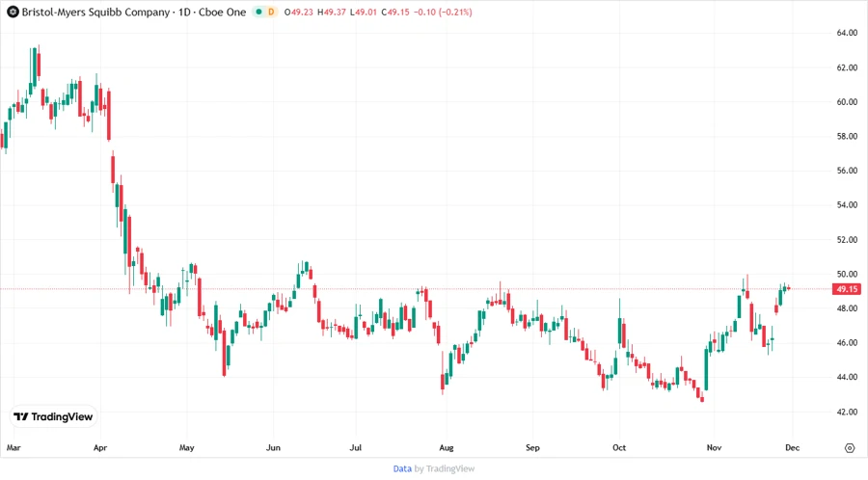Click the Jul label on time axis
868x480 pixels.
(355, 447)
